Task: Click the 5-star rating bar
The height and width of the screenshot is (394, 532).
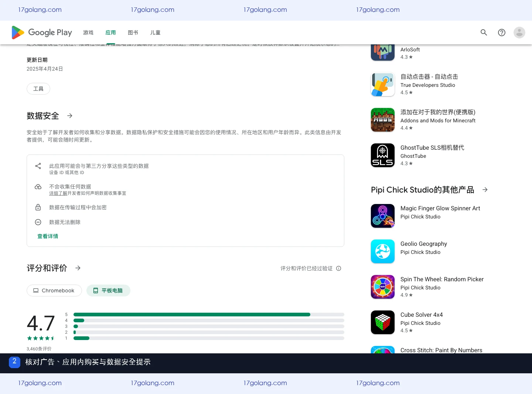Action: click(209, 315)
